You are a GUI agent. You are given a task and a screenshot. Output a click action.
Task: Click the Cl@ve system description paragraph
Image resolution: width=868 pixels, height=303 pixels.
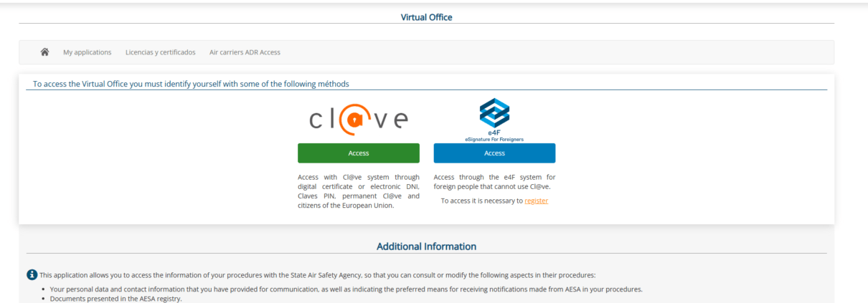358,191
